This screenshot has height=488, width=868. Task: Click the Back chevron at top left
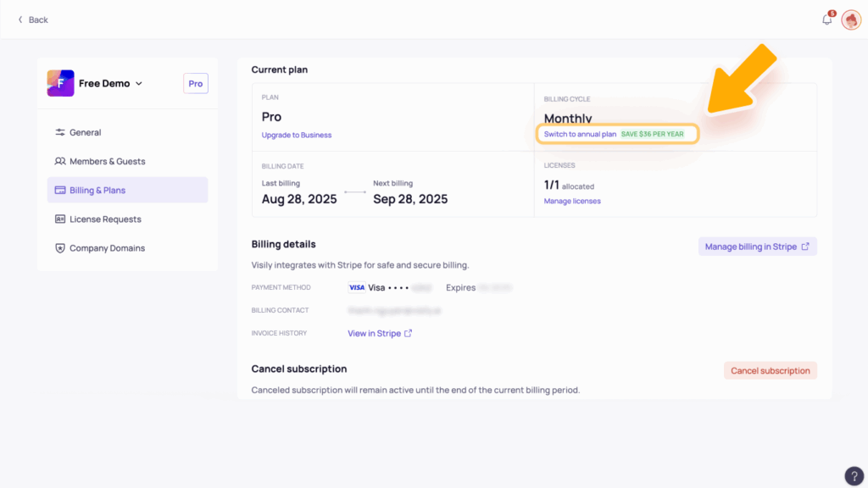pos(20,19)
